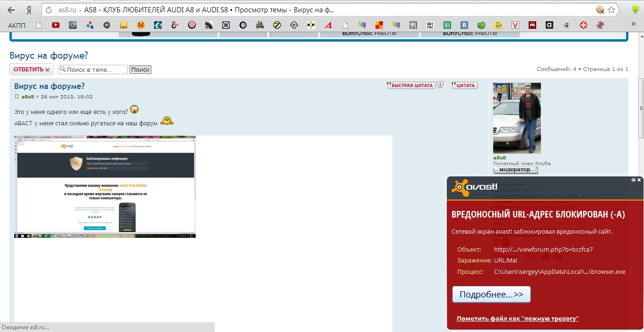644x332 pixels.
Task: Click the 'ЦИТАТА' quote button
Action: (x=464, y=86)
